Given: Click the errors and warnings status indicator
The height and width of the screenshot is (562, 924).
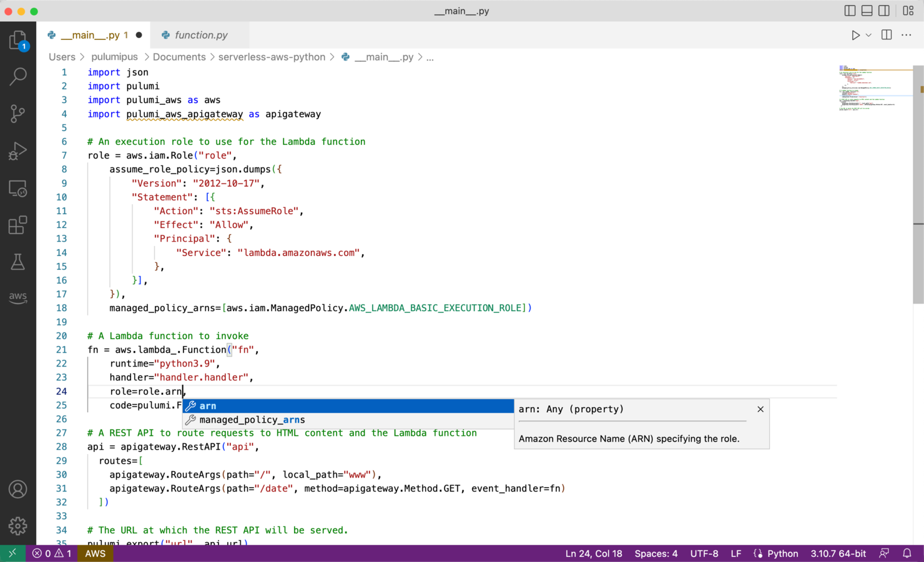Looking at the screenshot, I should [52, 553].
